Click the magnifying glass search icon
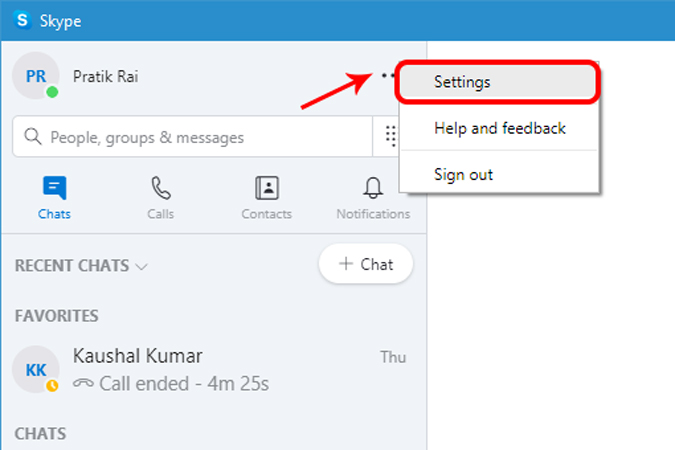The height and width of the screenshot is (450, 675). click(x=33, y=137)
